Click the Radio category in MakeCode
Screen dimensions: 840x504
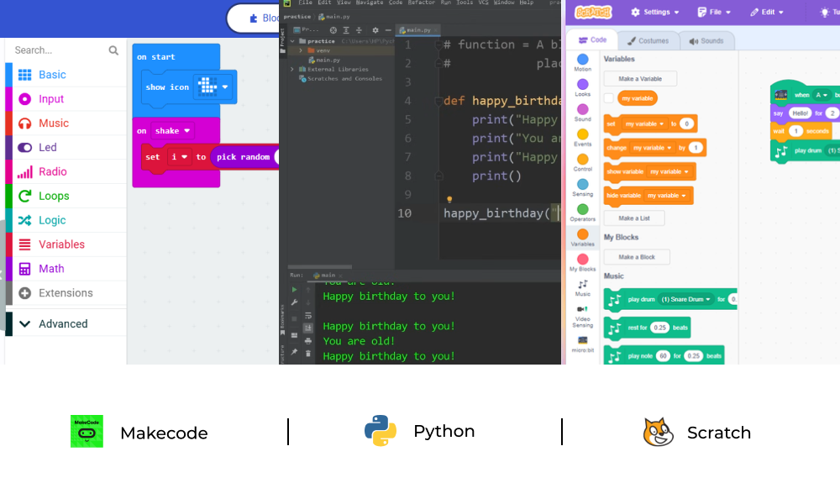[x=52, y=171]
